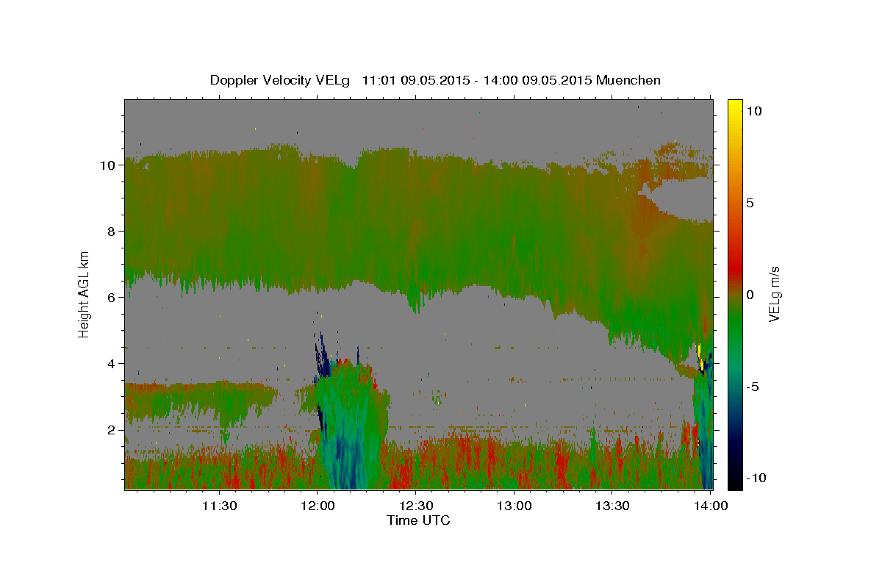Click the colorbar value -10 label

(755, 478)
